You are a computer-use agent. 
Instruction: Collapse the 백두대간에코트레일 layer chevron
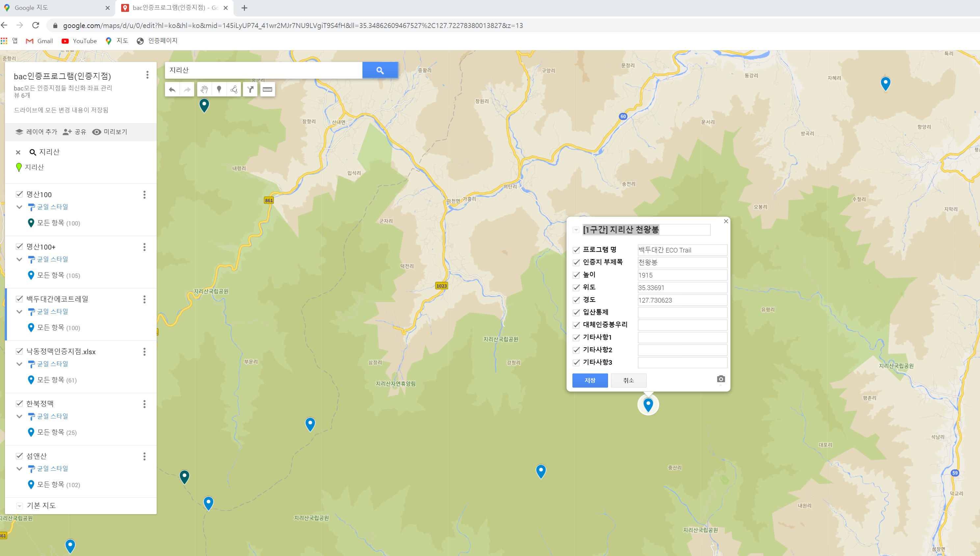click(x=19, y=312)
